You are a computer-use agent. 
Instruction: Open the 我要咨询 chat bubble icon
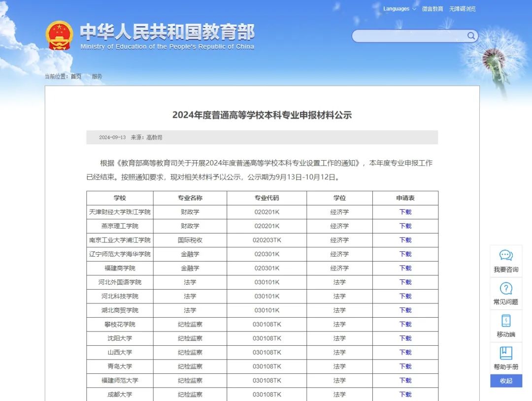506,255
